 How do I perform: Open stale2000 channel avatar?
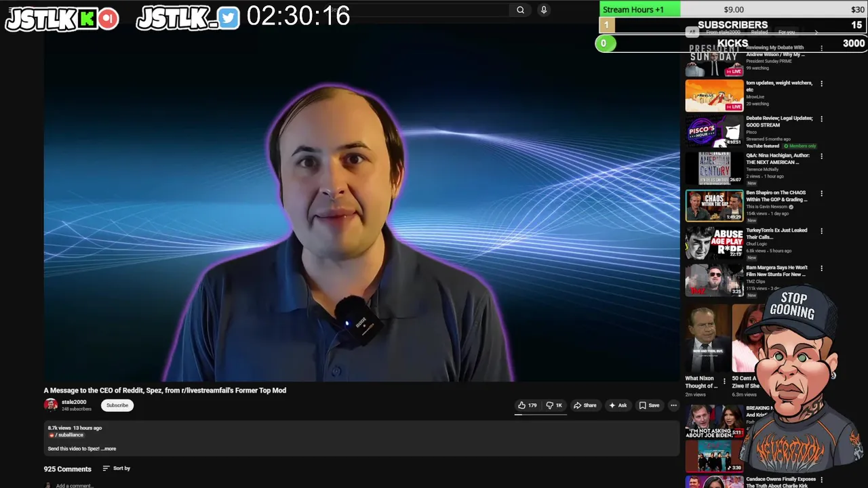click(51, 405)
